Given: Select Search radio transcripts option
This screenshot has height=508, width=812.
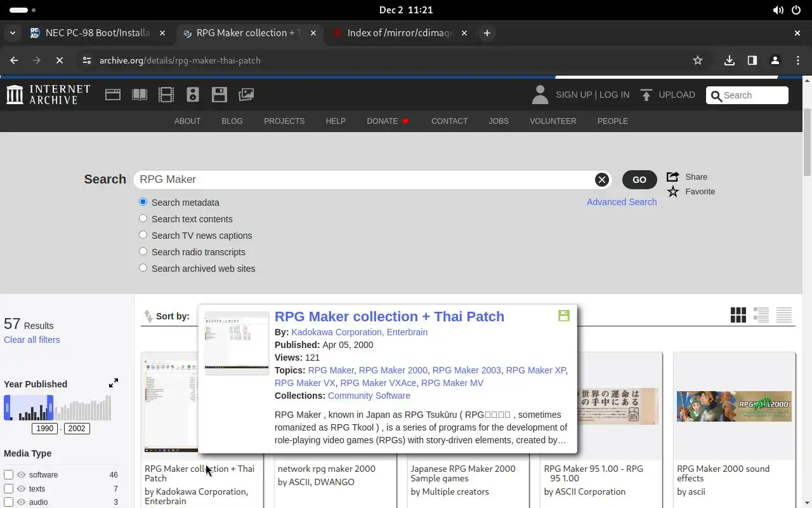Looking at the screenshot, I should (143, 251).
